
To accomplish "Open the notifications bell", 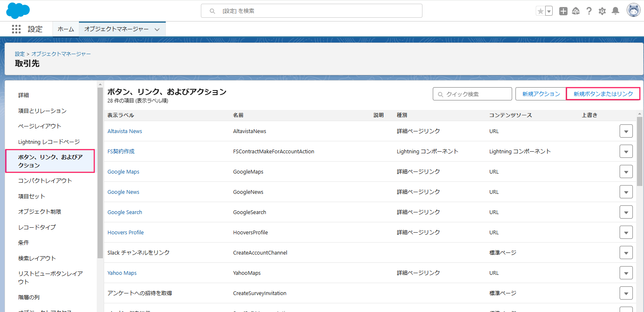I will click(615, 11).
